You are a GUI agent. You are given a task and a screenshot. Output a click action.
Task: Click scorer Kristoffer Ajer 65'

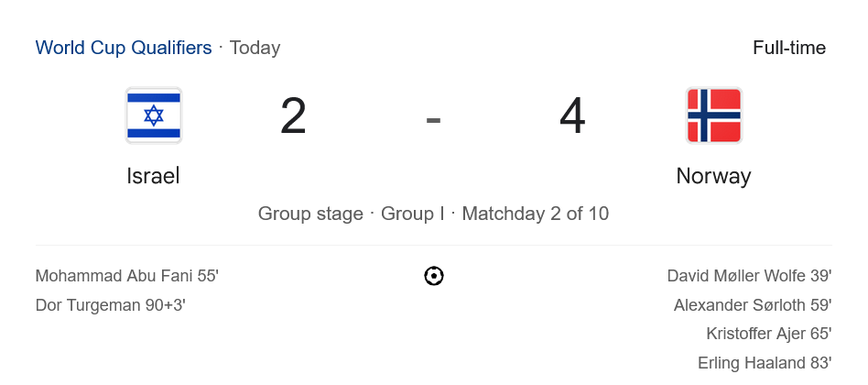click(x=769, y=335)
